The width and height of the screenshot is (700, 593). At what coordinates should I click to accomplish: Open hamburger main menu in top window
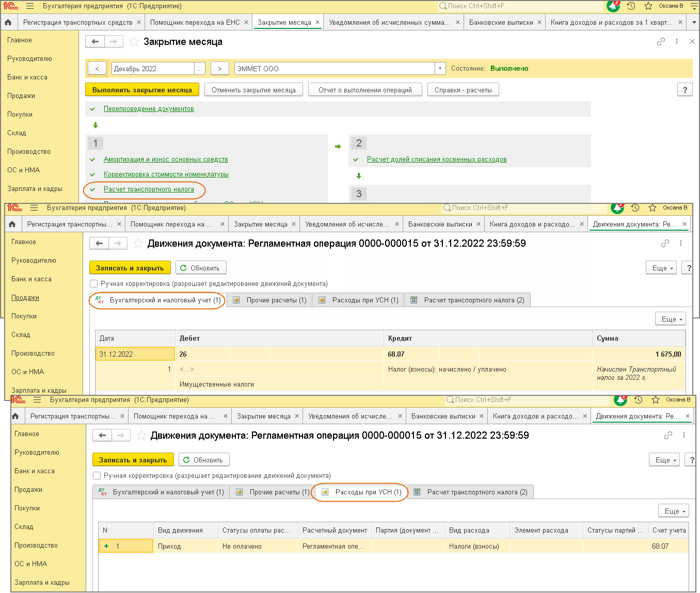(x=30, y=6)
